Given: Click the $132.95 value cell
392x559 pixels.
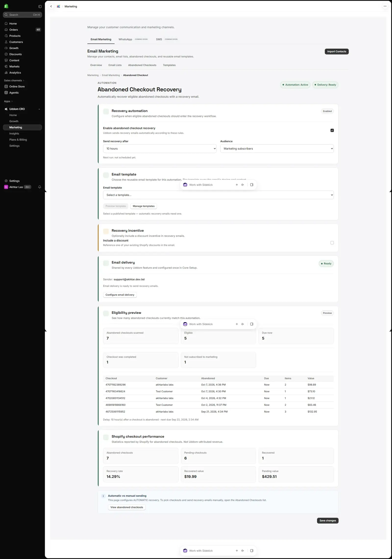Looking at the screenshot, I should (x=312, y=412).
